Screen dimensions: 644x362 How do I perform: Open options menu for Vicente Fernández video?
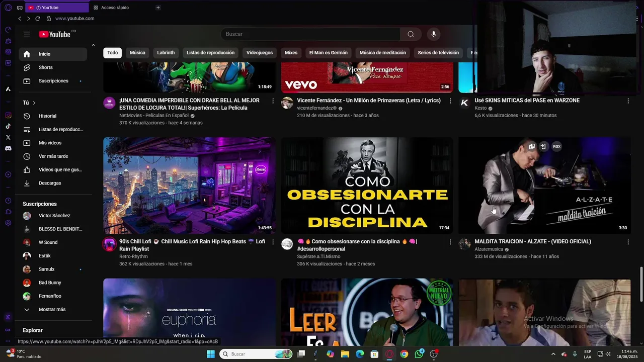450,101
